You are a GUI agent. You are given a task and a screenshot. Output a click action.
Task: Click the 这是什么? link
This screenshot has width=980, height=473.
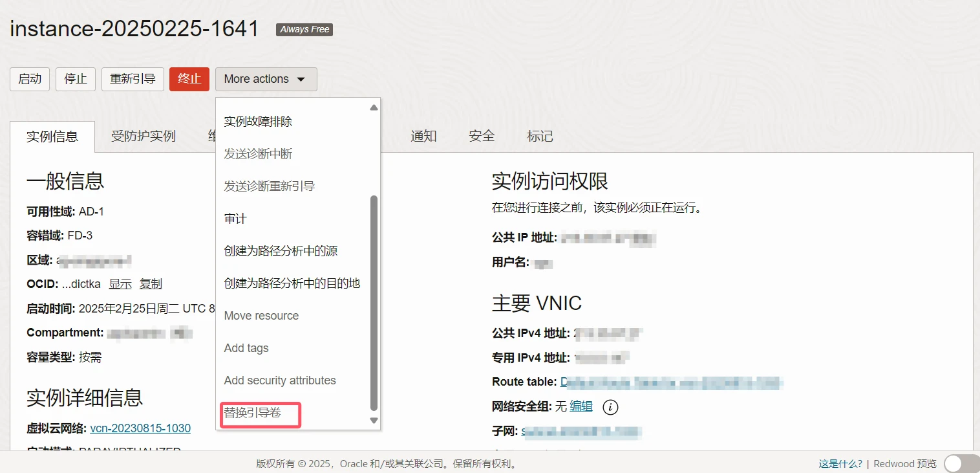tap(840, 464)
